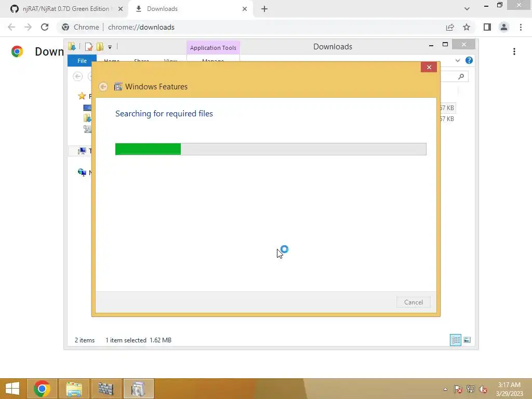Select the Application Tools ribbon tab

[213, 48]
